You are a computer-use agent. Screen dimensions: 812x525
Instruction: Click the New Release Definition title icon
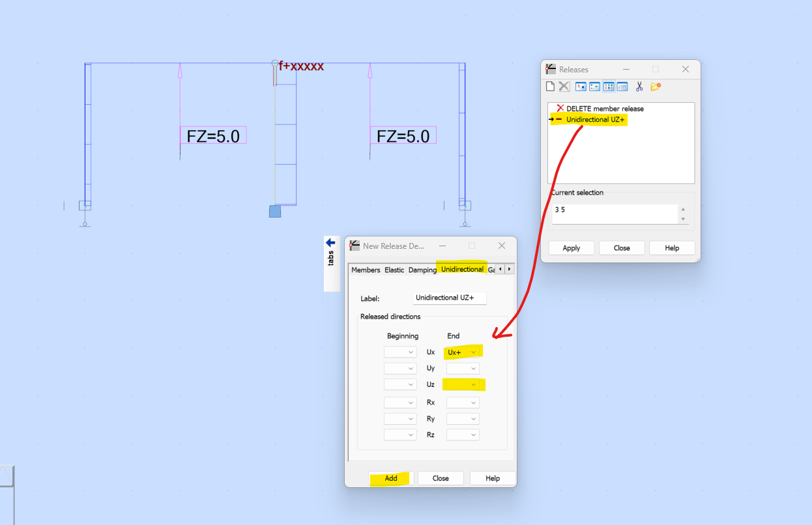pos(355,246)
